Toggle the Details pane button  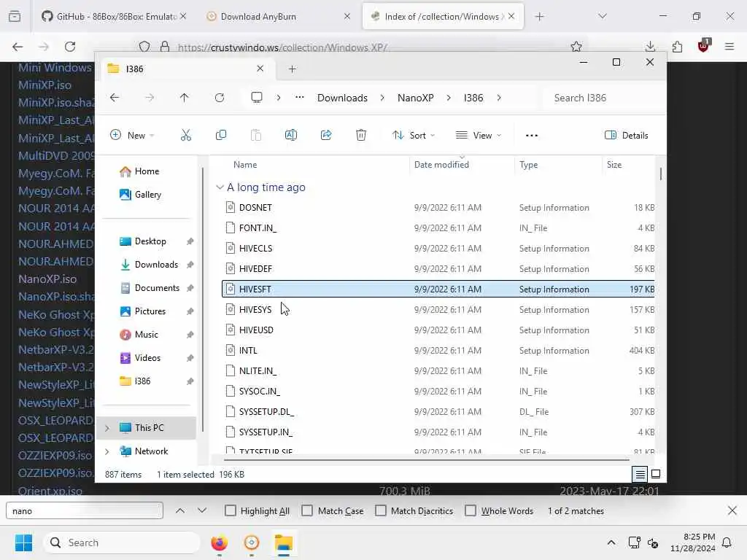tap(627, 135)
